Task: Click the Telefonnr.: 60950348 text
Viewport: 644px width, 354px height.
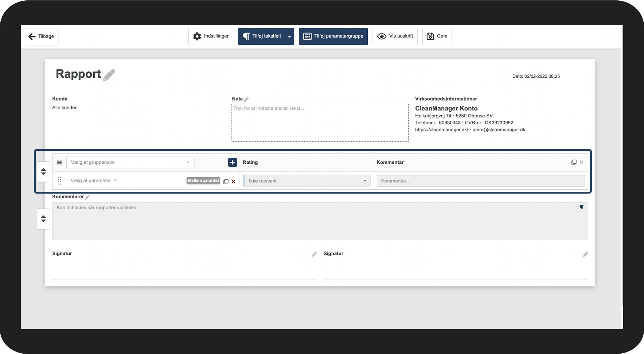Action: point(438,122)
